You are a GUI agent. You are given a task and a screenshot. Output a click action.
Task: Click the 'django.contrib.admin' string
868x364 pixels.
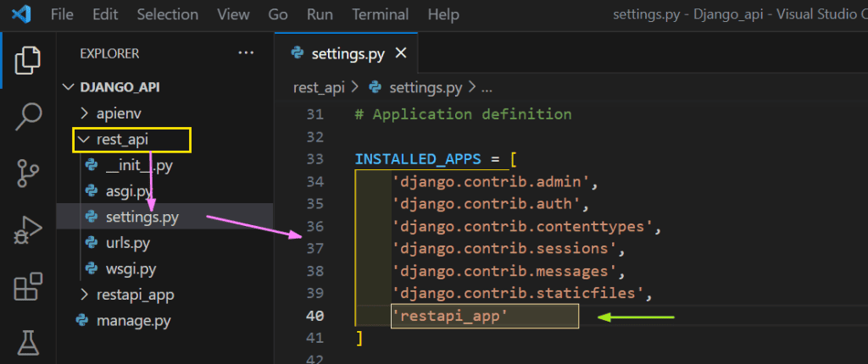tap(491, 181)
